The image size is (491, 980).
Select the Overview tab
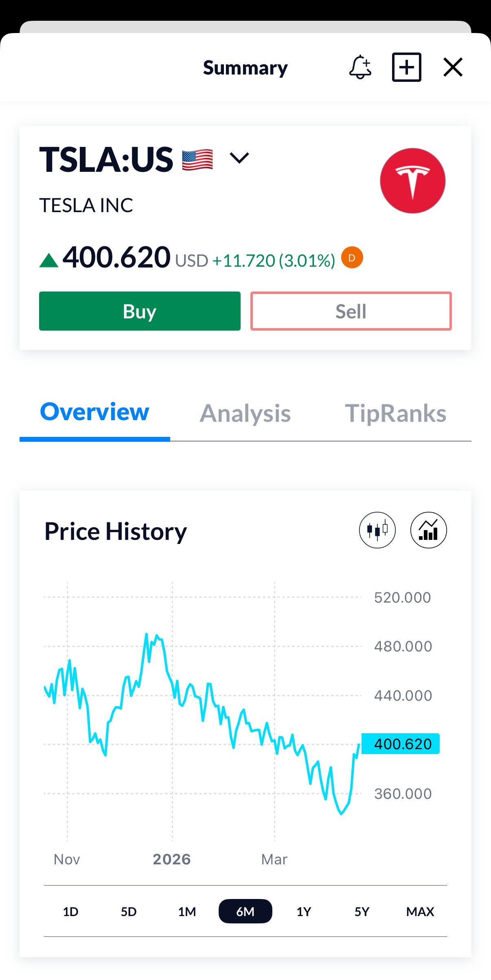coord(95,412)
